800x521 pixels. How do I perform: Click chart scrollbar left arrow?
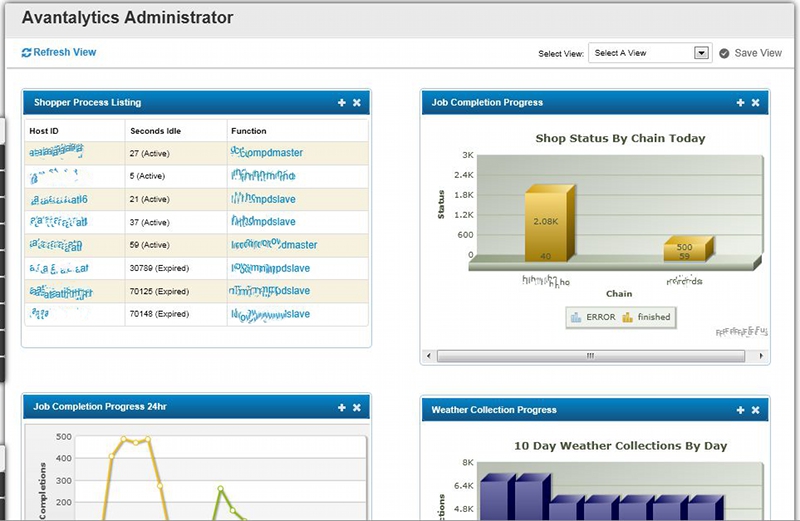click(429, 356)
